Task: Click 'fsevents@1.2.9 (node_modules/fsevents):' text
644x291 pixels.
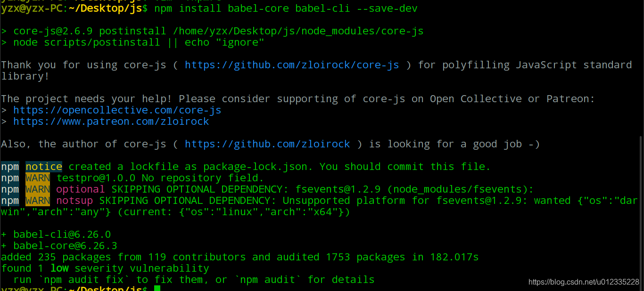Action: tap(414, 189)
